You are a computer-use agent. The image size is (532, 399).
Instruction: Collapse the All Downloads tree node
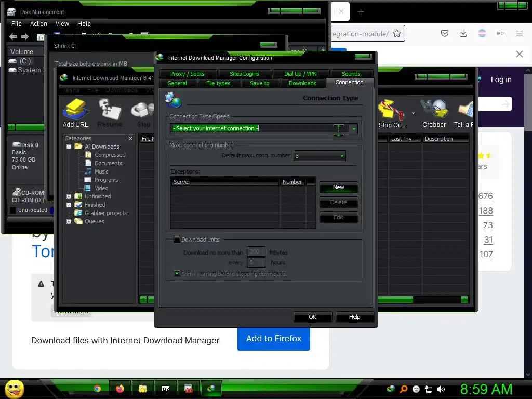click(69, 147)
